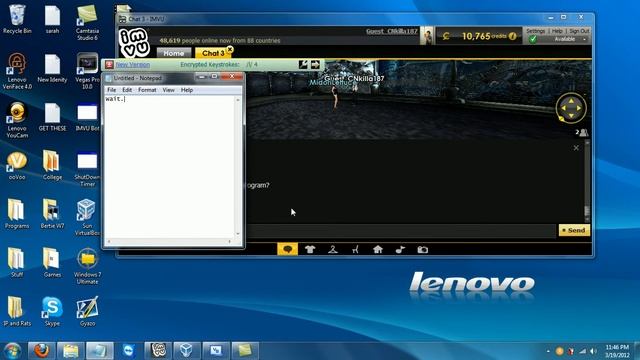Click the hanger outfits icon in IMVU toolbar
Viewport: 640px width, 360px height.
click(333, 249)
